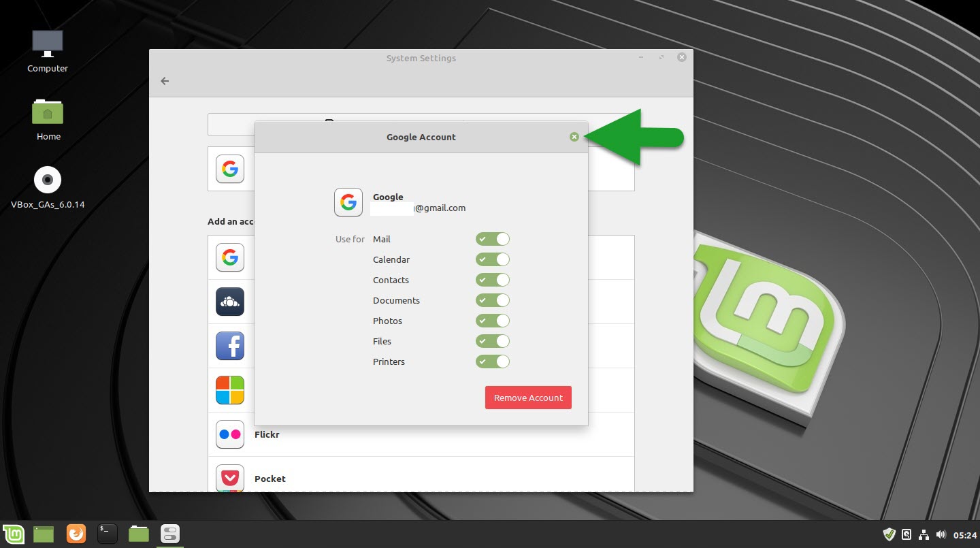Select the connected Google account icon in list

click(230, 169)
